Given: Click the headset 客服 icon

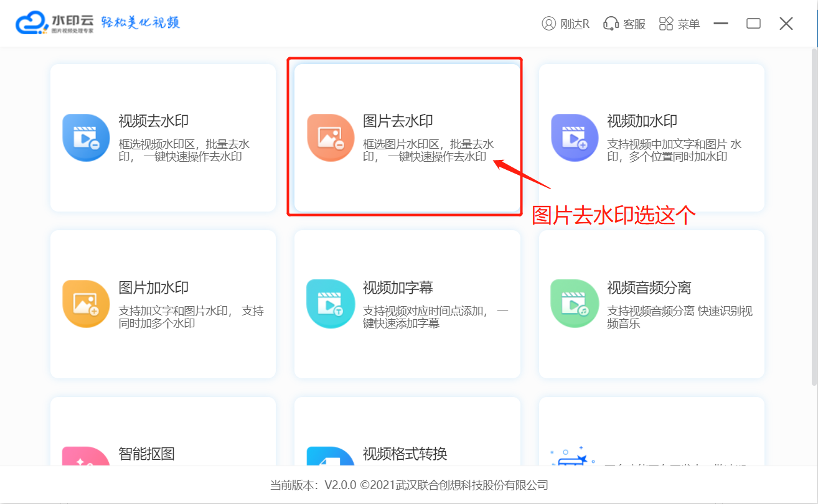Looking at the screenshot, I should coord(611,24).
